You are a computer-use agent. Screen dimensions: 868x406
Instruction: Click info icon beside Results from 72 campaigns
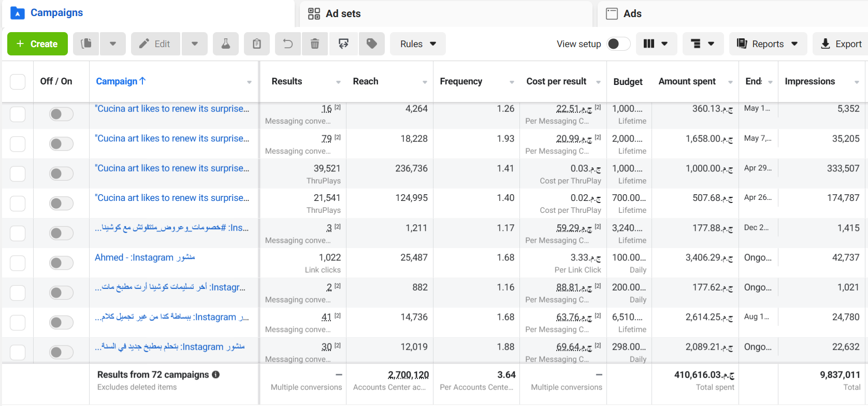[215, 374]
